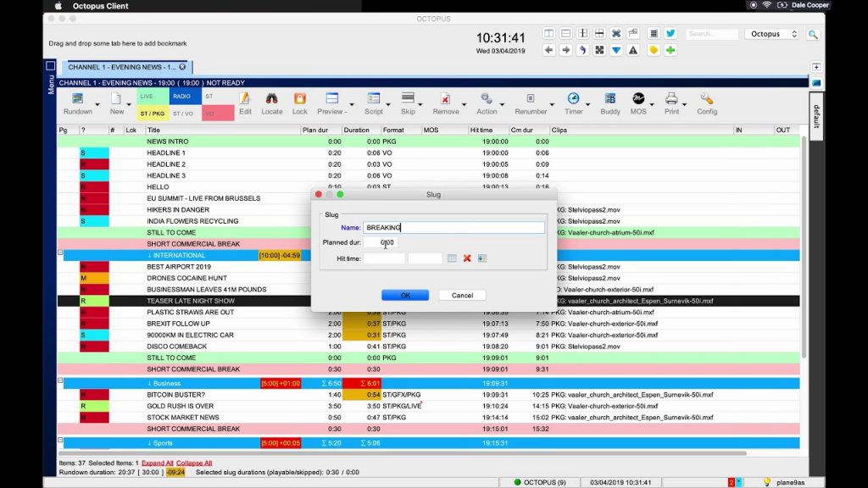Click the green plus icon in top toolbar

670,51
